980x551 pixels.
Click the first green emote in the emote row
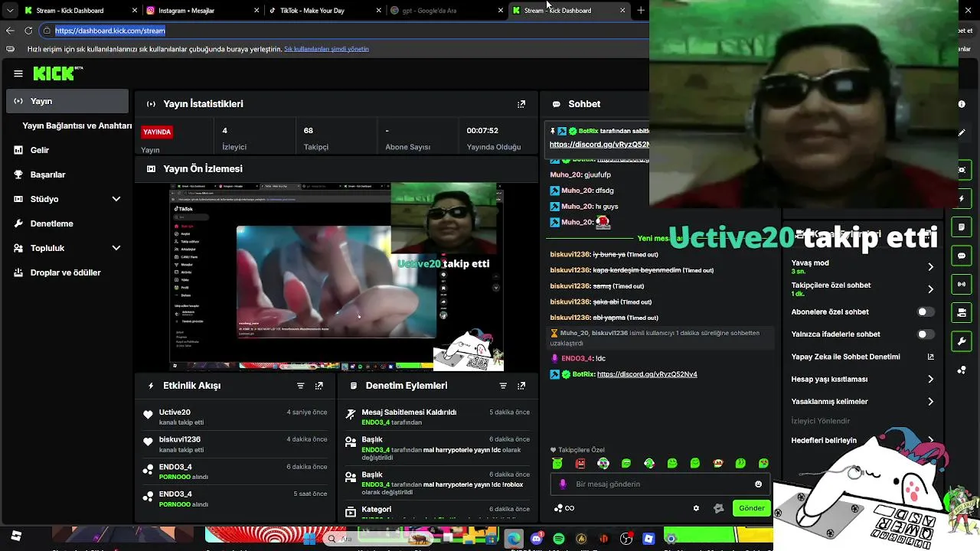(x=557, y=463)
